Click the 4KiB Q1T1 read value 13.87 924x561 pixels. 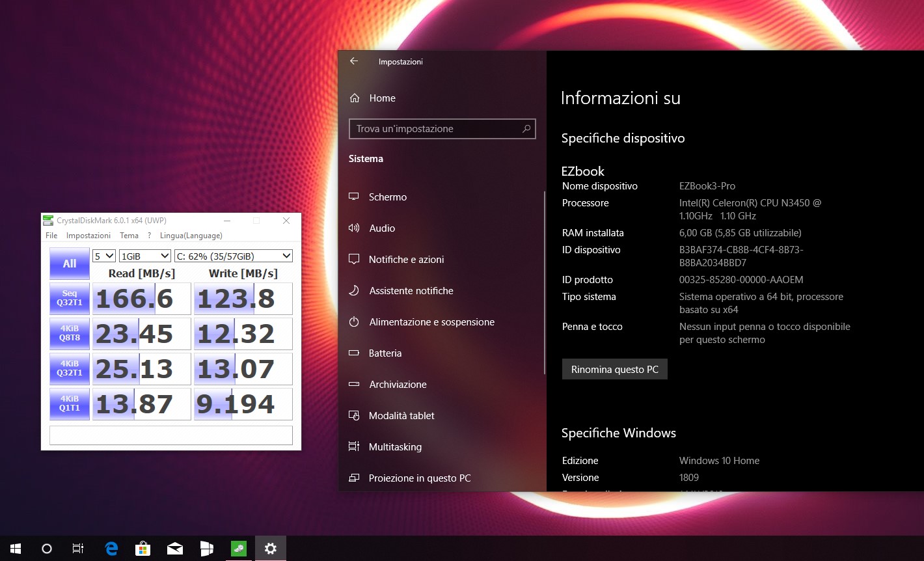tap(142, 404)
